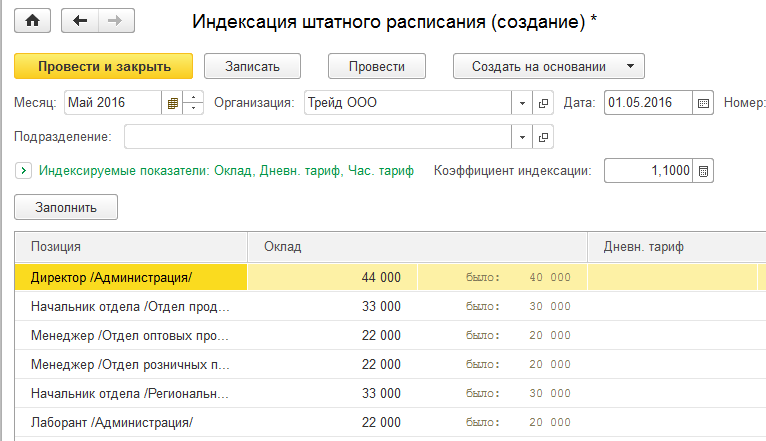Go to the home page icon
The height and width of the screenshot is (441, 766).
tap(32, 20)
